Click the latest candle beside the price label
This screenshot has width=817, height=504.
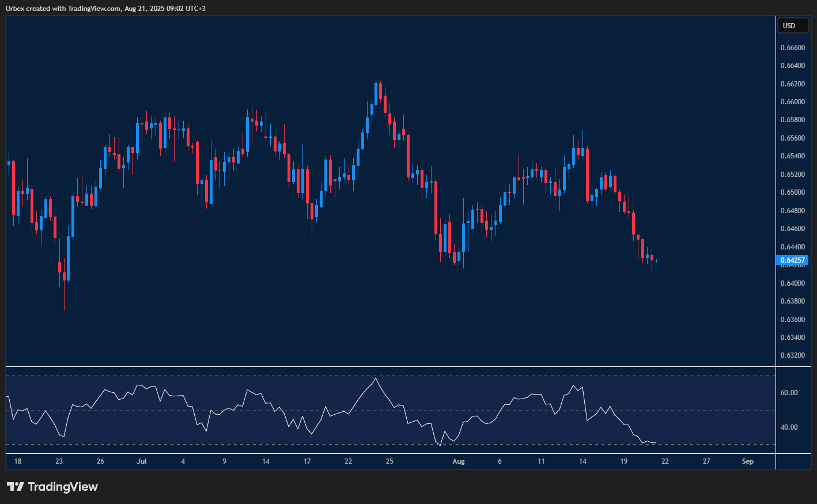pyautogui.click(x=656, y=261)
